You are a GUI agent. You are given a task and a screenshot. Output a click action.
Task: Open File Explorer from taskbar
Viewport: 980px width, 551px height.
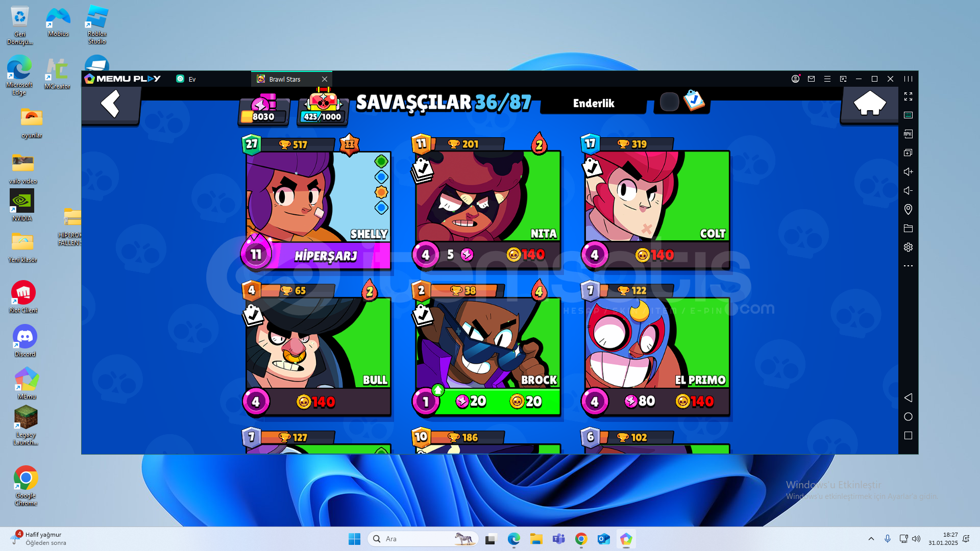(x=536, y=539)
